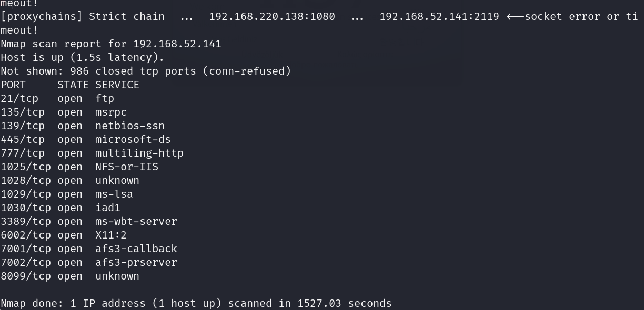644x310 pixels.
Task: Select the ms-lsa service name
Action: [114, 194]
